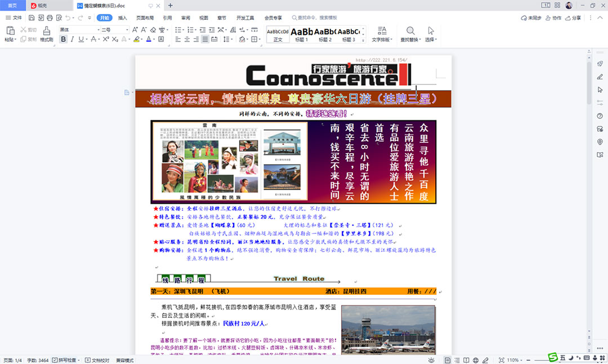Toggle eye protection mode in status bar

click(431, 360)
